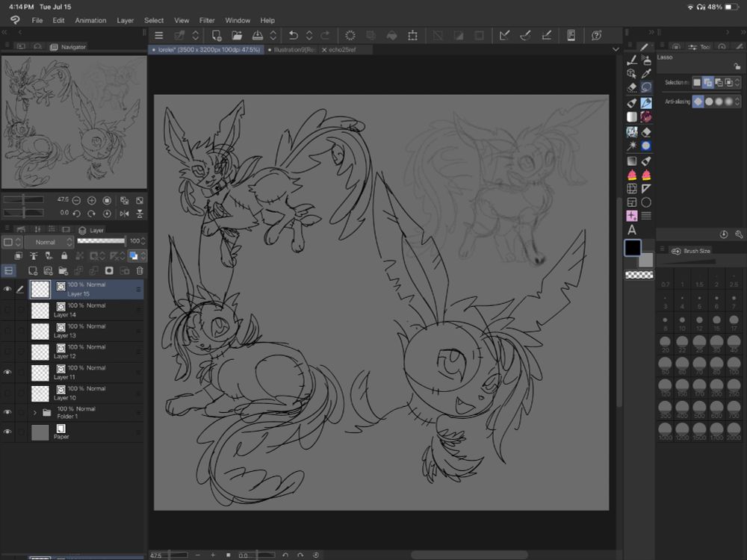
Task: Toggle snap to special ruler icon
Action: coord(525,35)
